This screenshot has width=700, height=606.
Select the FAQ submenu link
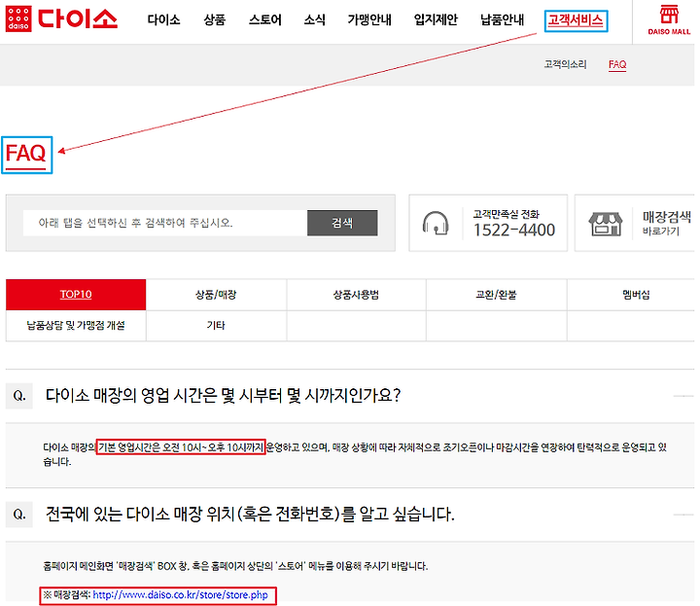pos(617,65)
